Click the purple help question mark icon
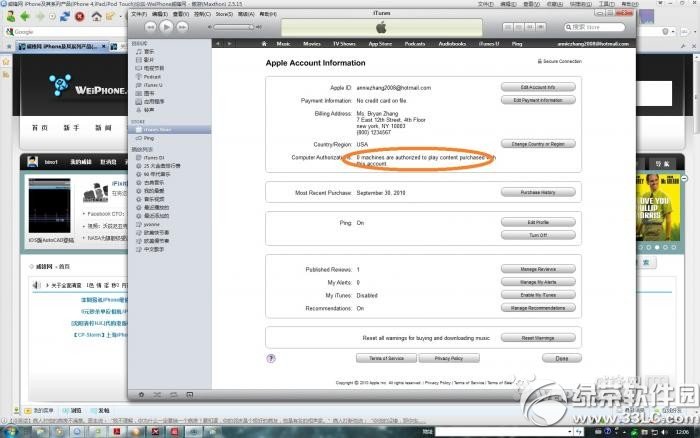 (271, 358)
